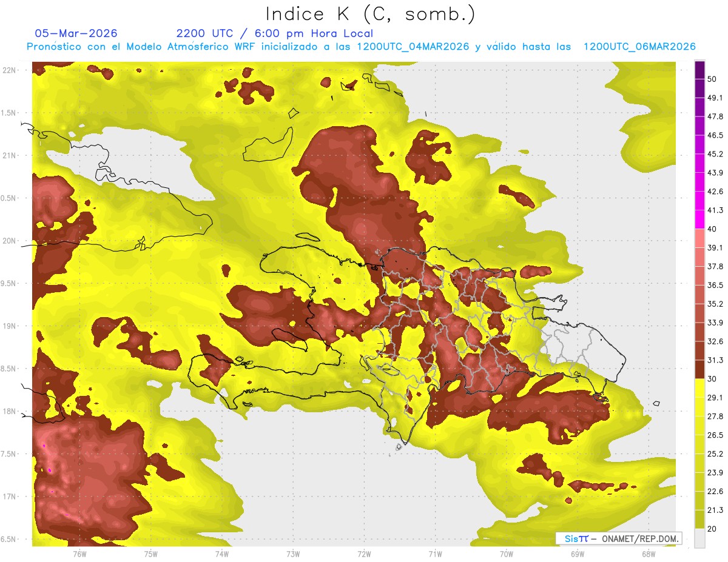Image resolution: width=728 pixels, height=562 pixels.
Task: Click the '47.8' colorbar value
Action: 715,116
